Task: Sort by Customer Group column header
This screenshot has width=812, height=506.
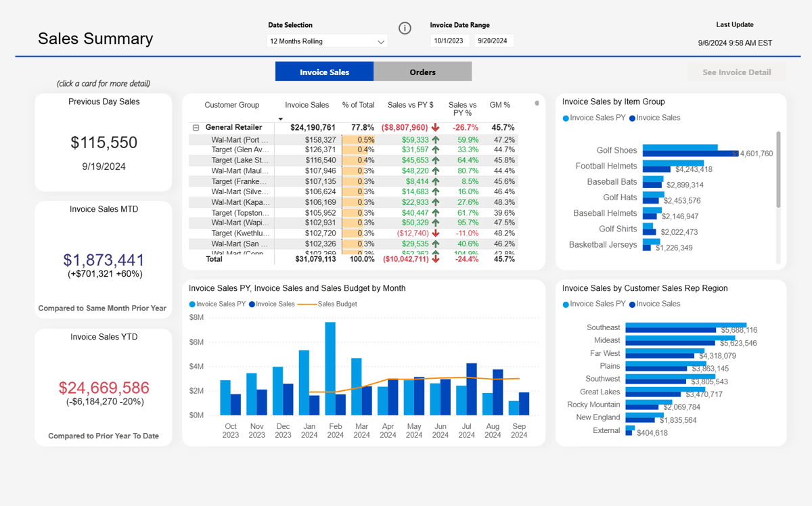Action: [232, 105]
